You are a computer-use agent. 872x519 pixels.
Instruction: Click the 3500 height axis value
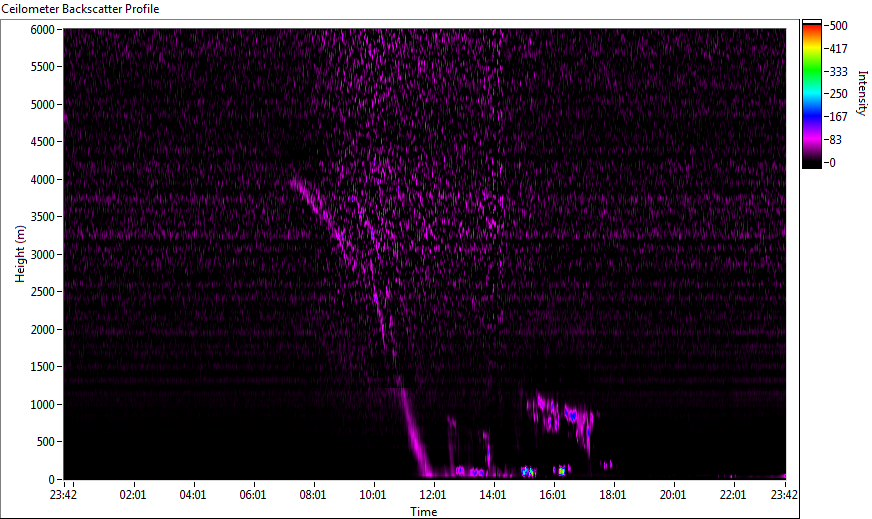(x=42, y=217)
